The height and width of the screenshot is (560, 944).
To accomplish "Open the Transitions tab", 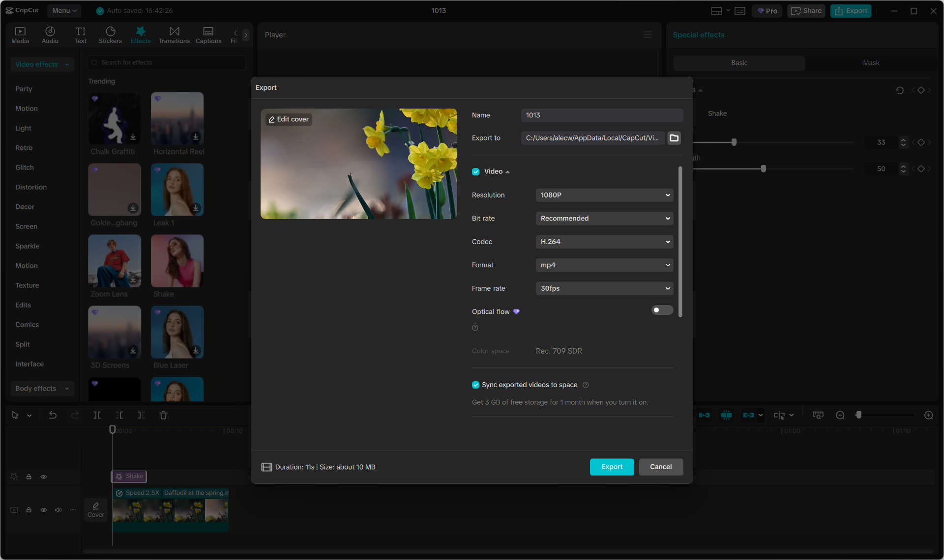I will pyautogui.click(x=174, y=35).
